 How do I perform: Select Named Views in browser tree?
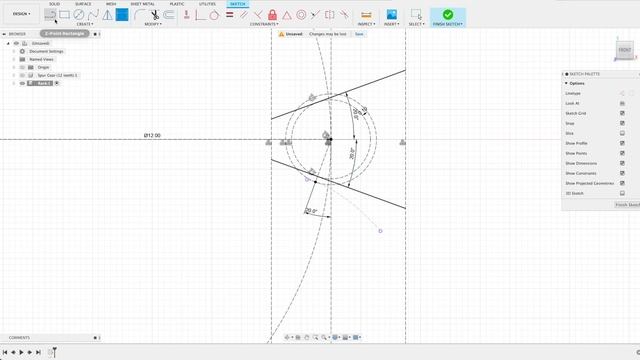[41, 59]
